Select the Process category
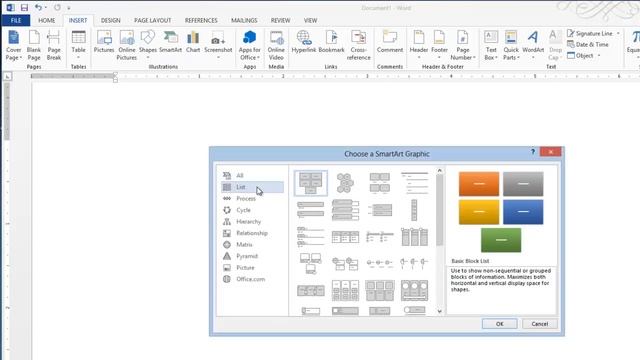 click(252, 198)
